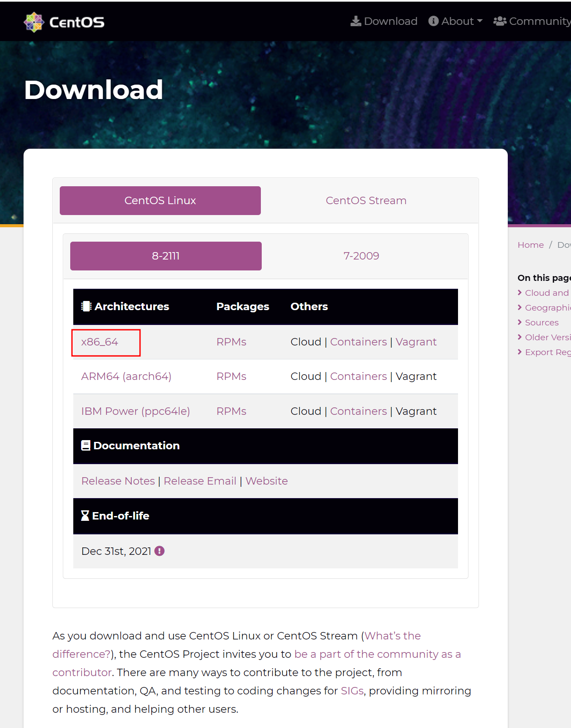Viewport: 571px width, 728px height.
Task: Click the About info circle icon
Action: click(x=434, y=21)
